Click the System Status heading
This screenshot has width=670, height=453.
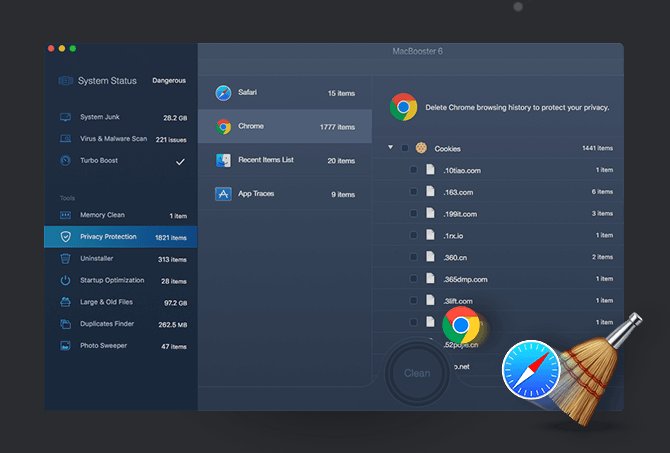[107, 81]
